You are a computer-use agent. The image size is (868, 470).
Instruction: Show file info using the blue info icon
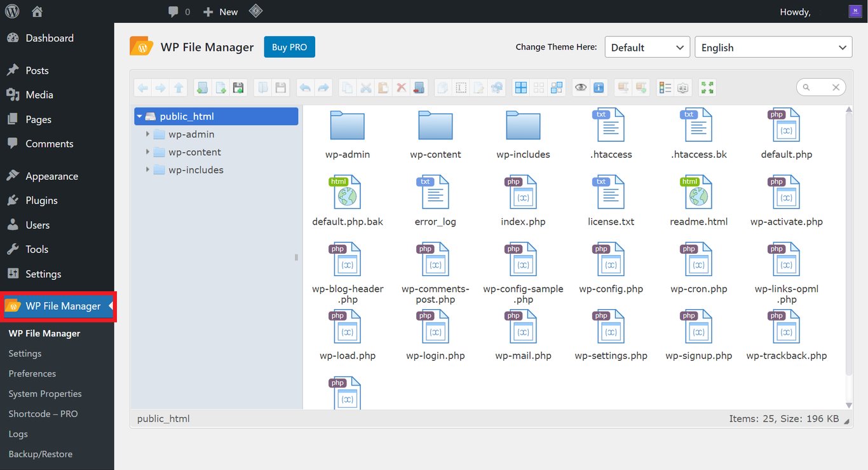[x=598, y=87]
